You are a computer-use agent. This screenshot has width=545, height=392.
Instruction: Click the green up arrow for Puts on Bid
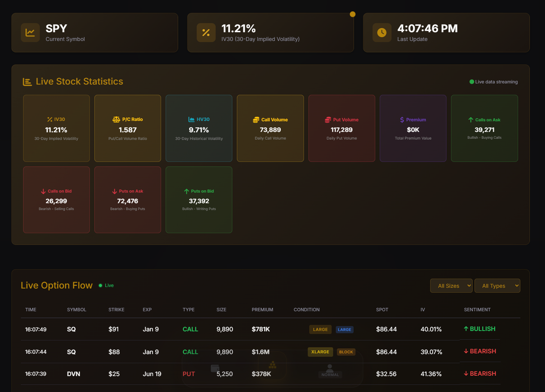point(186,191)
